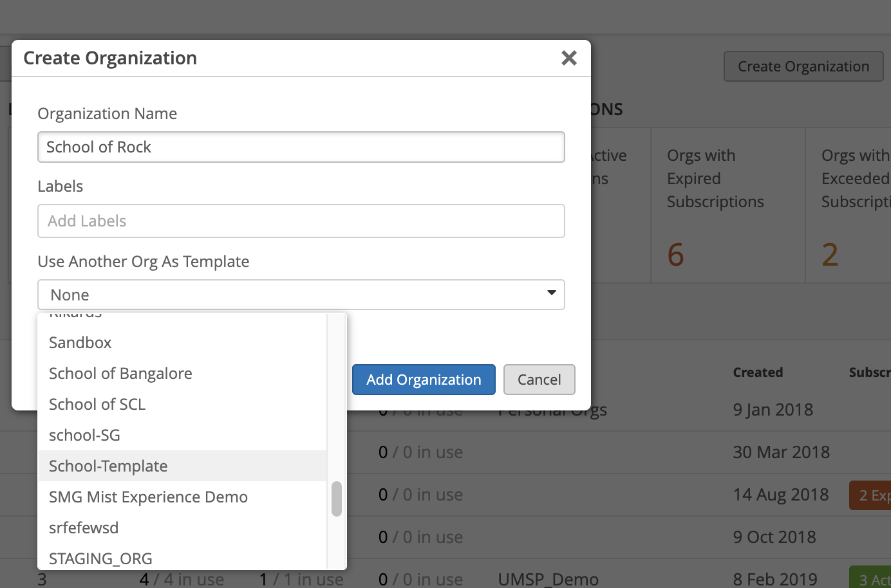Click the 14 Aug 2018 created date

tap(780, 494)
